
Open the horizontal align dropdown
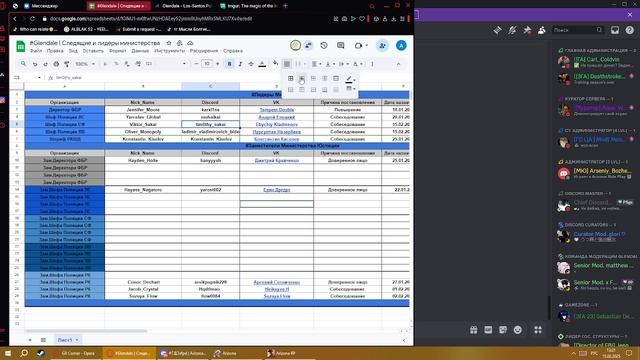tap(316, 64)
